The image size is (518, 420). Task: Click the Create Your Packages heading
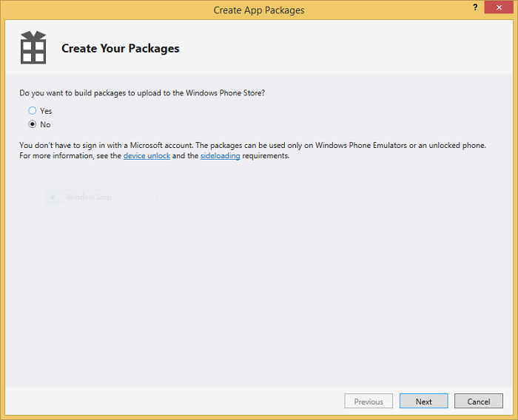click(x=120, y=48)
